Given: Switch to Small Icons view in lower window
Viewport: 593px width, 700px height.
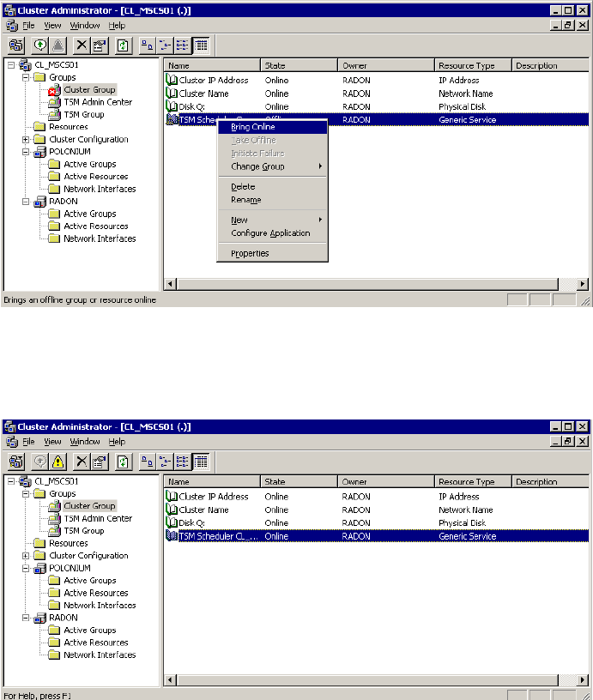Looking at the screenshot, I should tap(165, 462).
